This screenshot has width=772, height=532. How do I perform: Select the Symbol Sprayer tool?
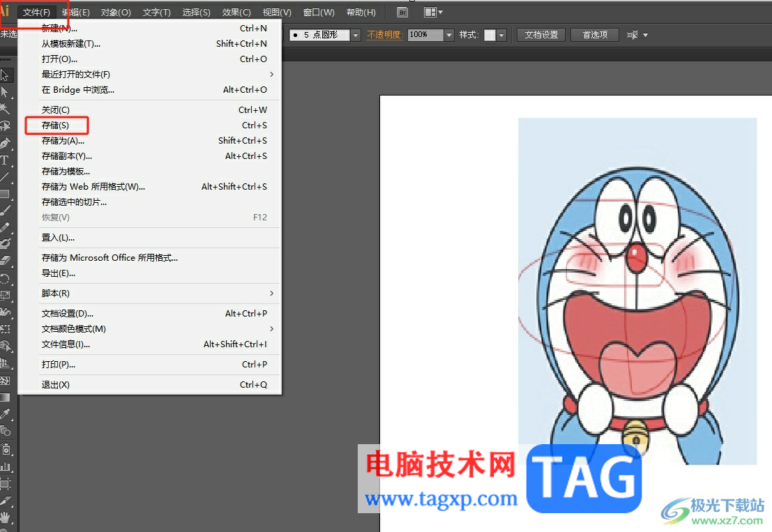6,449
